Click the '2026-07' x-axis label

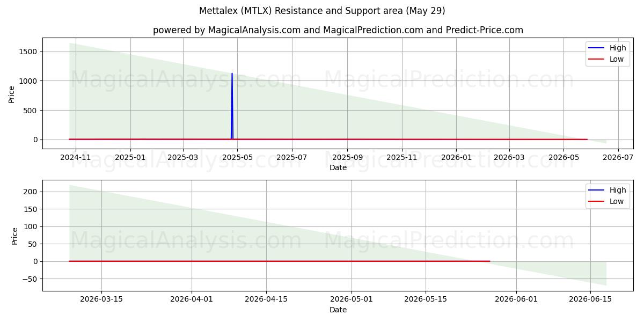tap(618, 157)
